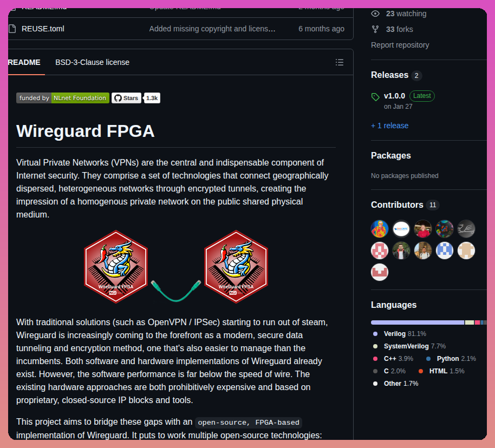
Task: Click the 1.3k star count badge
Action: tap(152, 98)
